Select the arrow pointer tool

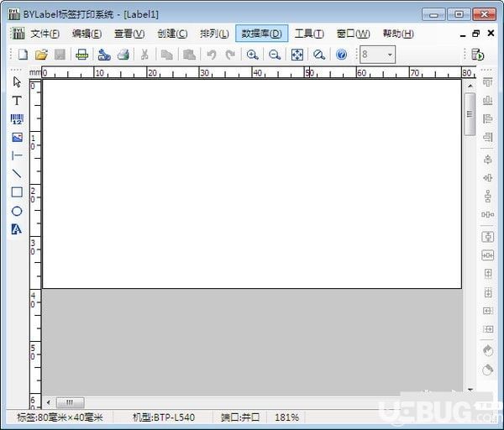[17, 82]
